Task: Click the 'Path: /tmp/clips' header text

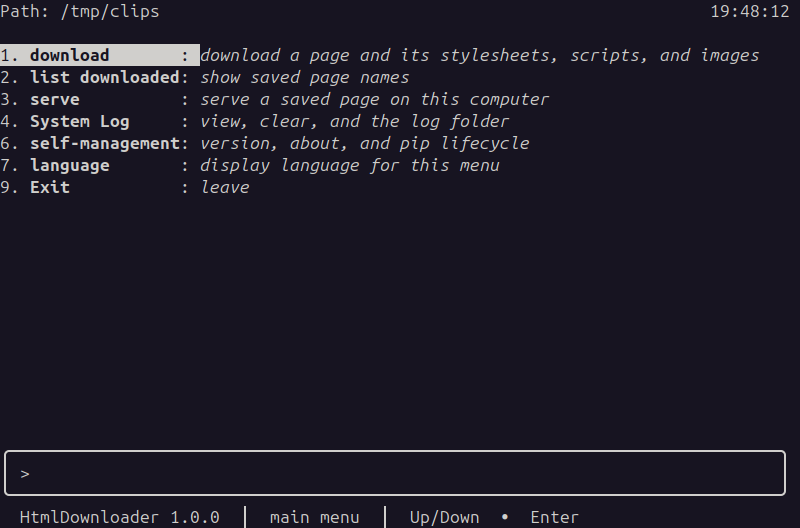Action: (80, 11)
